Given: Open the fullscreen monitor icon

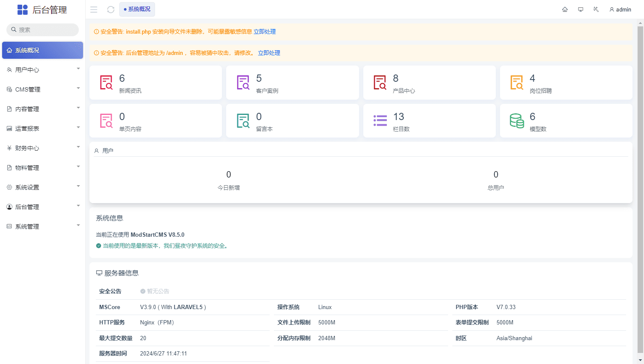Looking at the screenshot, I should [581, 9].
